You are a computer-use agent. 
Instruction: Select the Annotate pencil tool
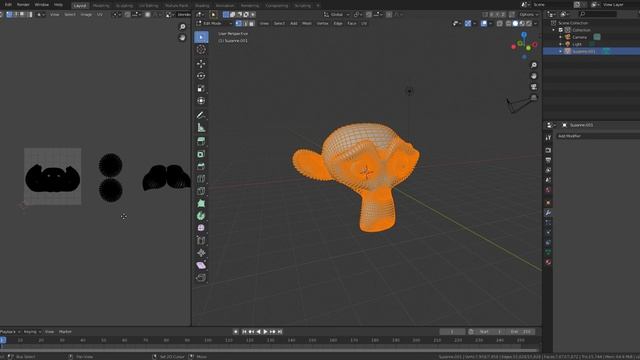(201, 115)
